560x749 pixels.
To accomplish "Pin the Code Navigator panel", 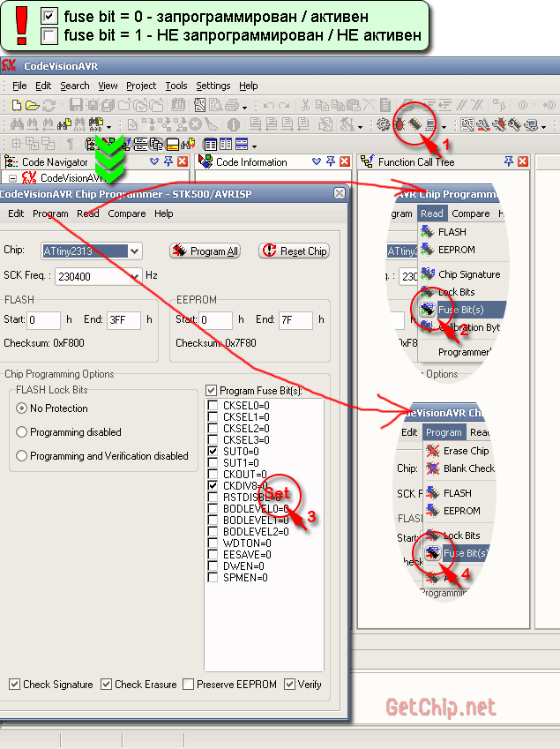I will [x=168, y=162].
